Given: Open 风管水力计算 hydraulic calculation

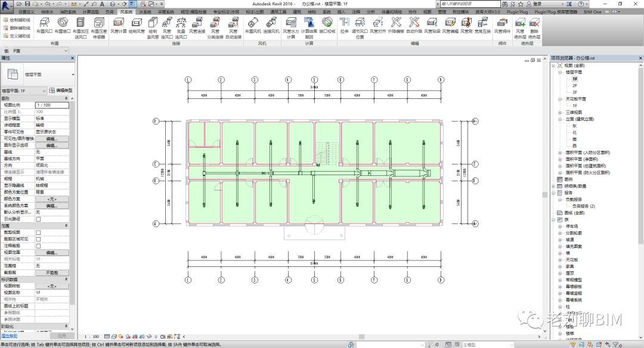Looking at the screenshot, I should 291,29.
